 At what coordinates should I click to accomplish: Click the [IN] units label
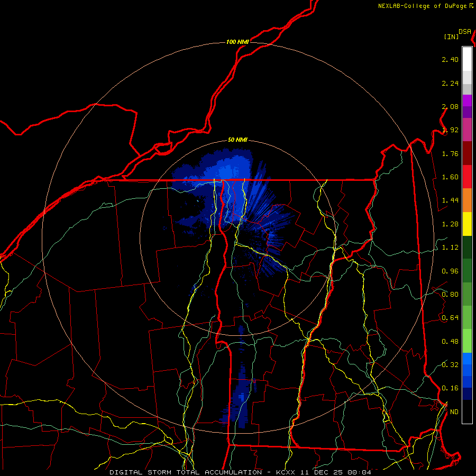tap(451, 36)
